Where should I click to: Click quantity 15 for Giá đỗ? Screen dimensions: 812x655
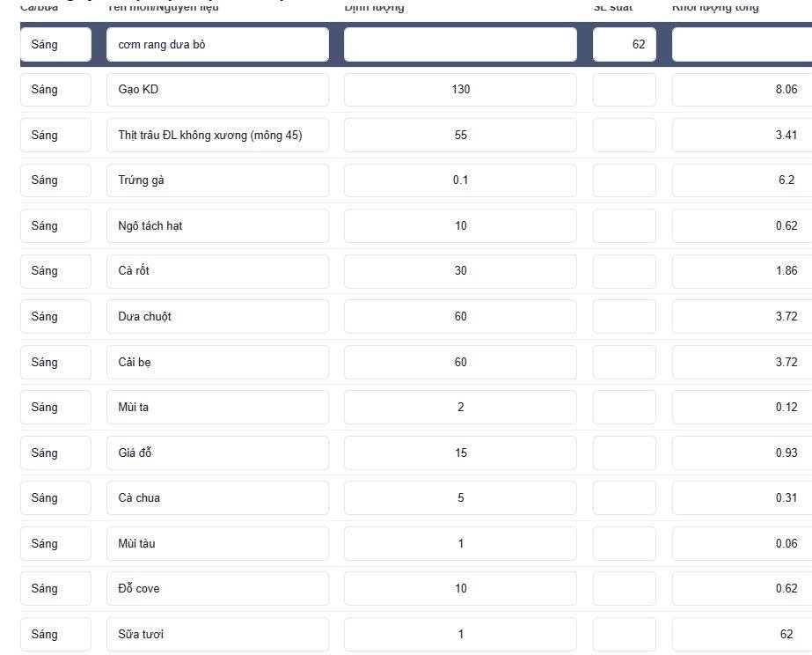pos(460,453)
